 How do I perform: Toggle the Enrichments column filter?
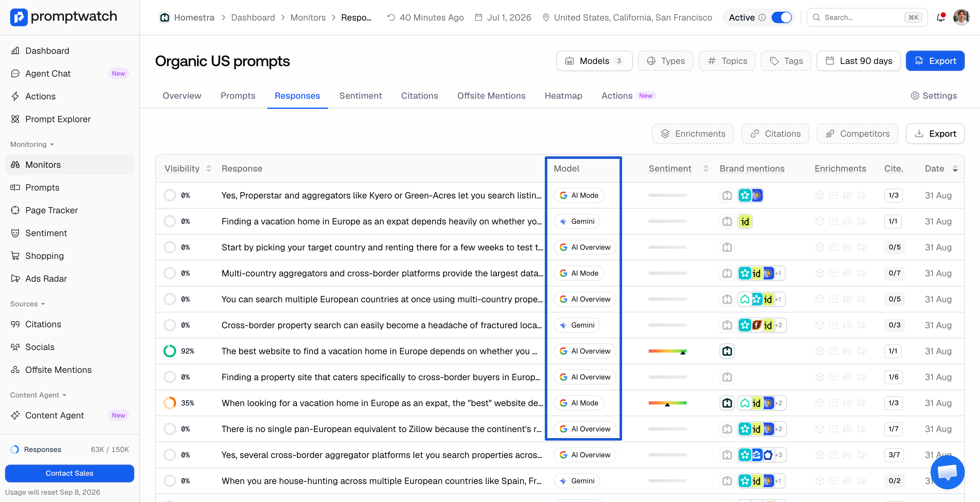[693, 134]
